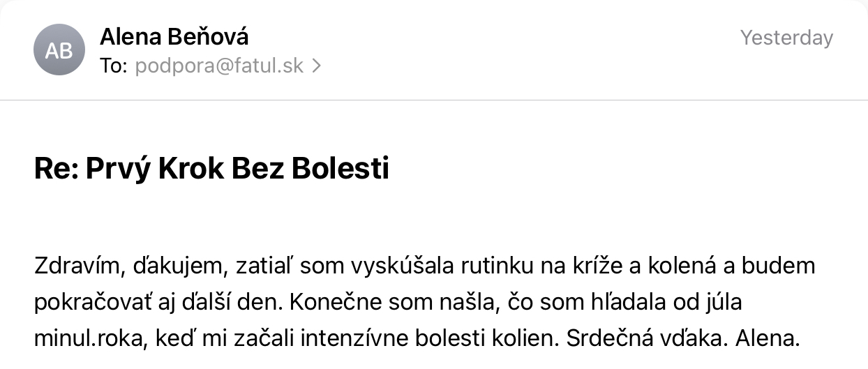
Task: Select the podpora@fatul.sk recipient address
Action: pos(219,66)
